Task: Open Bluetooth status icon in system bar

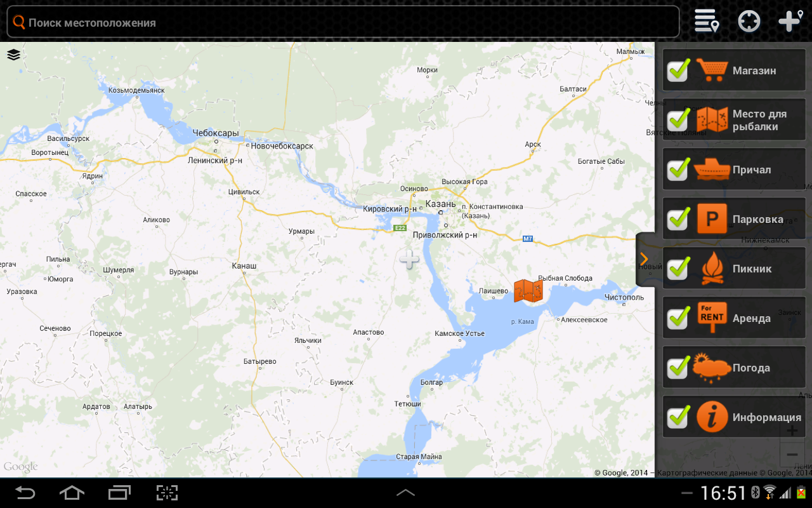Action: [756, 493]
